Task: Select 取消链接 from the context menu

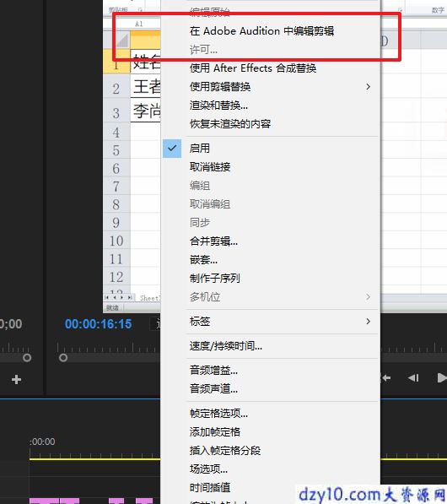Action: (x=210, y=167)
